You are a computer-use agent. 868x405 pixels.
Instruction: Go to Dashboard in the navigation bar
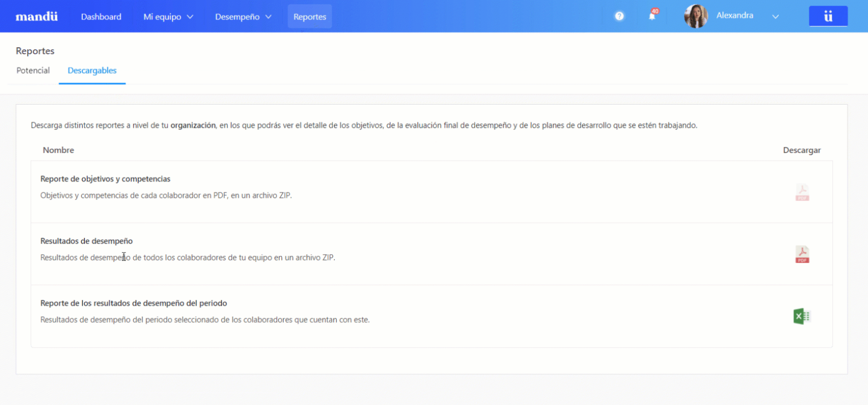[x=101, y=16]
